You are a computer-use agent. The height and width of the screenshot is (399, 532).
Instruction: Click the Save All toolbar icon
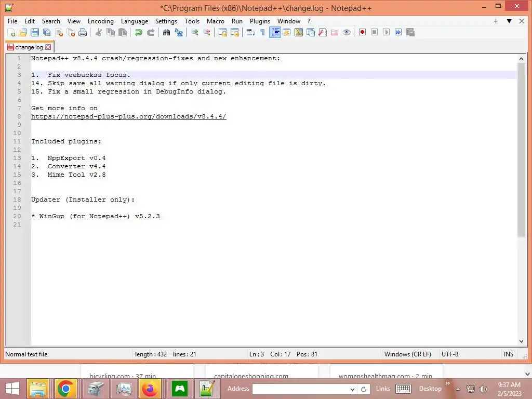click(47, 32)
